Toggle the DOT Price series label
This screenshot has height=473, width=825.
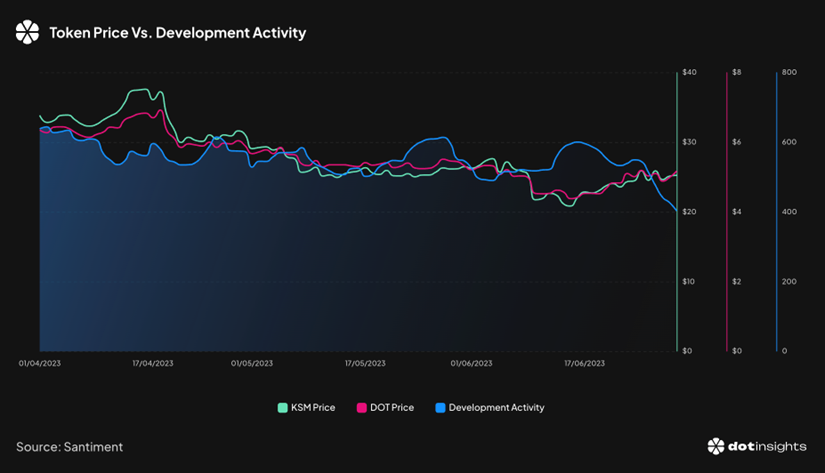(391, 408)
